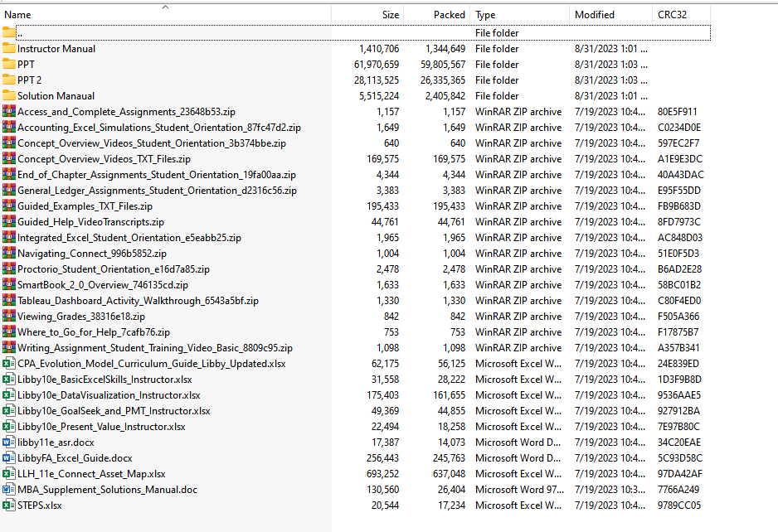Select Tableau_Dashboard_Activity_Walkthrough_6543a5bf.zip file name
Screen dimensions: 778x532
click(x=138, y=301)
